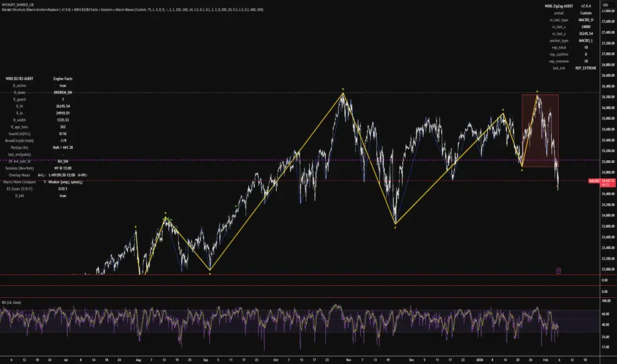Click the REP_EXTREME last event value
This screenshot has width=617, height=364.
[x=586, y=68]
